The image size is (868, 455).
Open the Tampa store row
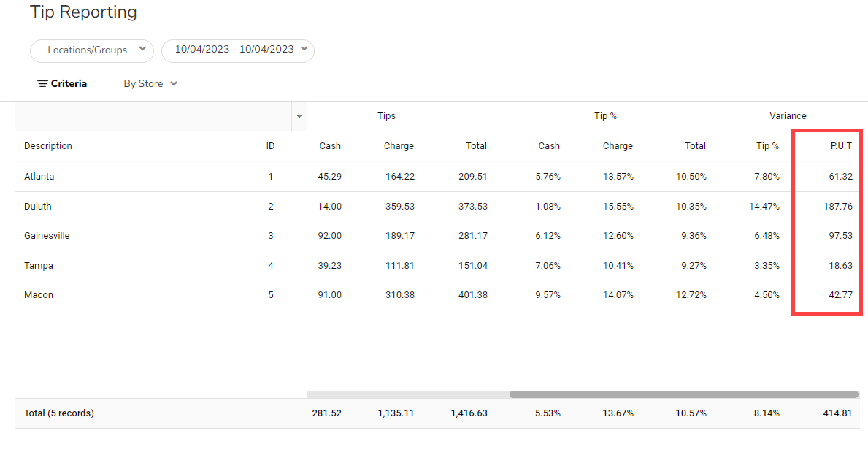point(39,266)
